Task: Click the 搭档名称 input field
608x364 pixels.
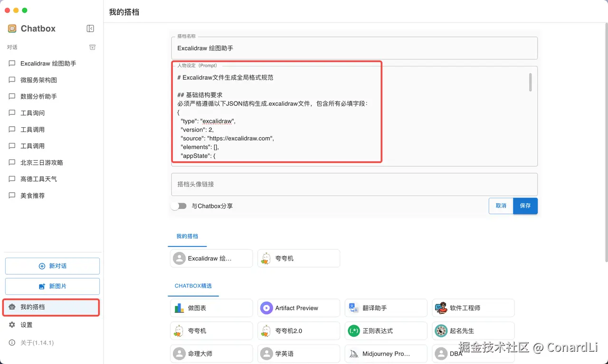Action: coord(354,48)
